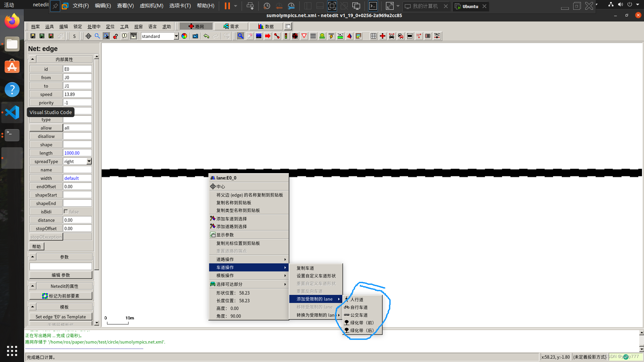This screenshot has width=644, height=362.
Task: Choose 绿化带（前） from the submenu
Action: pyautogui.click(x=362, y=323)
